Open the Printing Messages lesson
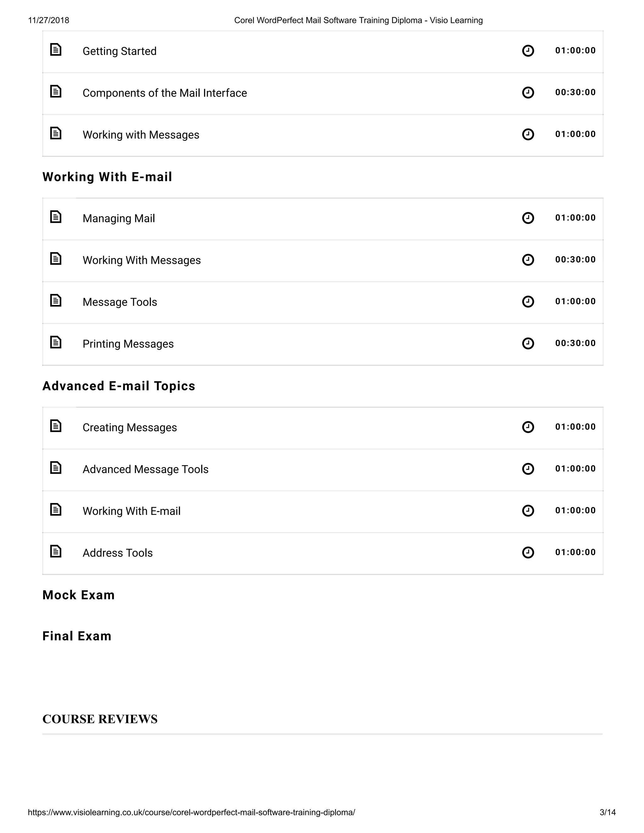 pyautogui.click(x=128, y=344)
